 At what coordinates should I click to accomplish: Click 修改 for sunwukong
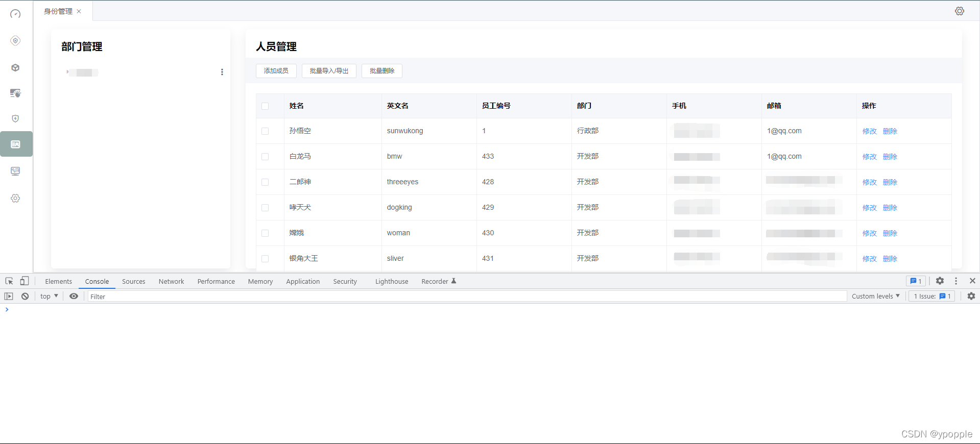pyautogui.click(x=869, y=131)
